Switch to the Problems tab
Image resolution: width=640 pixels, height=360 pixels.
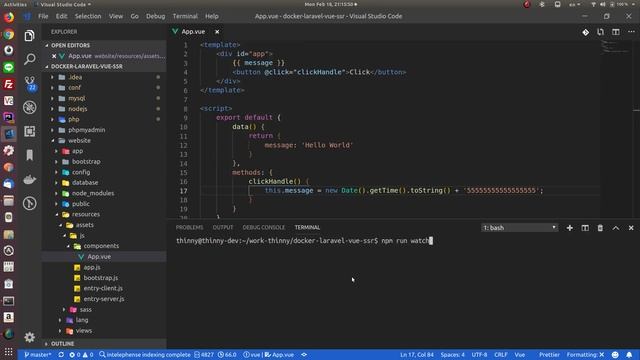[189, 227]
